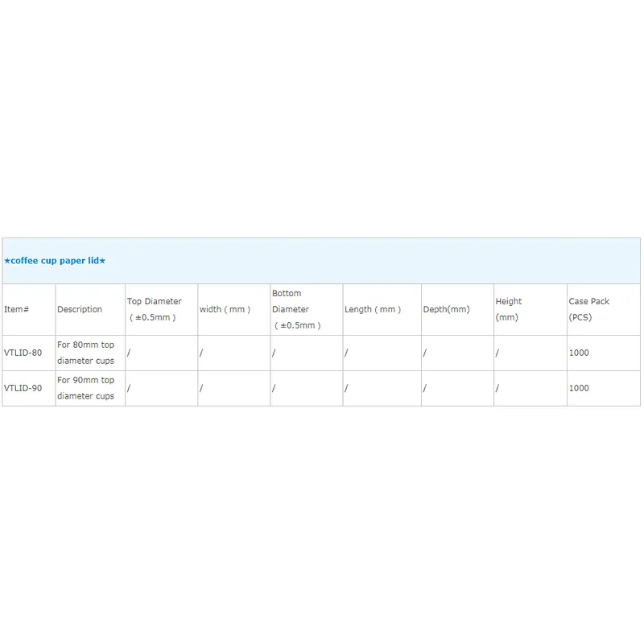Click the For 80mm top diameter cups description

[x=86, y=353]
